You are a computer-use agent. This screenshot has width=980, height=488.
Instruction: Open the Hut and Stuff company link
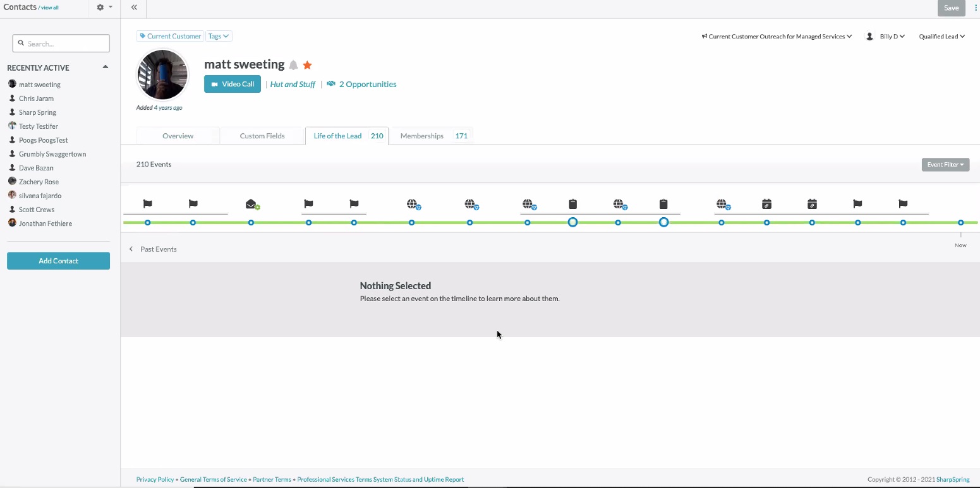293,84
